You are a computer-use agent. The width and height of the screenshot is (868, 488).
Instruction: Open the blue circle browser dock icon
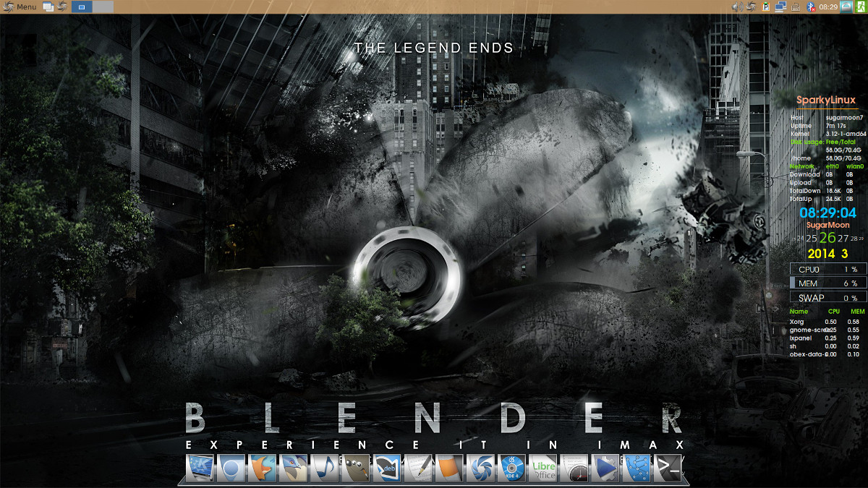[x=231, y=469]
